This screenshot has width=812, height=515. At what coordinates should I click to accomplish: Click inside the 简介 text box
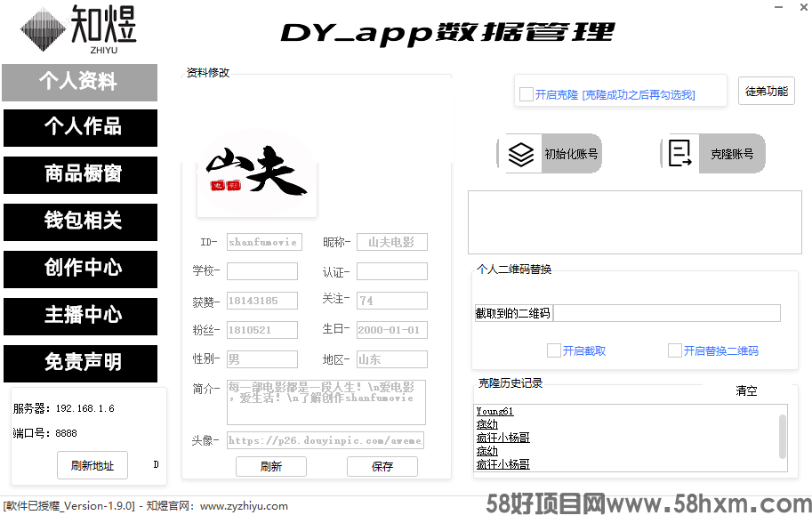click(326, 403)
